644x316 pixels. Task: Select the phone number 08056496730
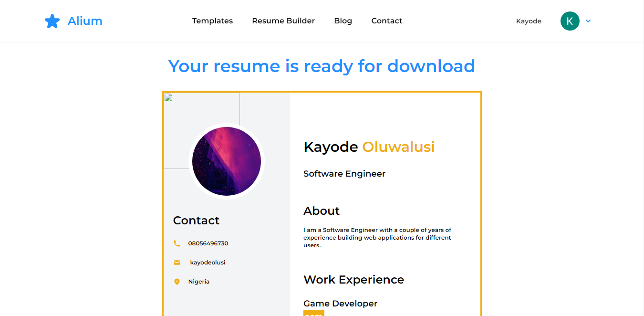click(208, 243)
